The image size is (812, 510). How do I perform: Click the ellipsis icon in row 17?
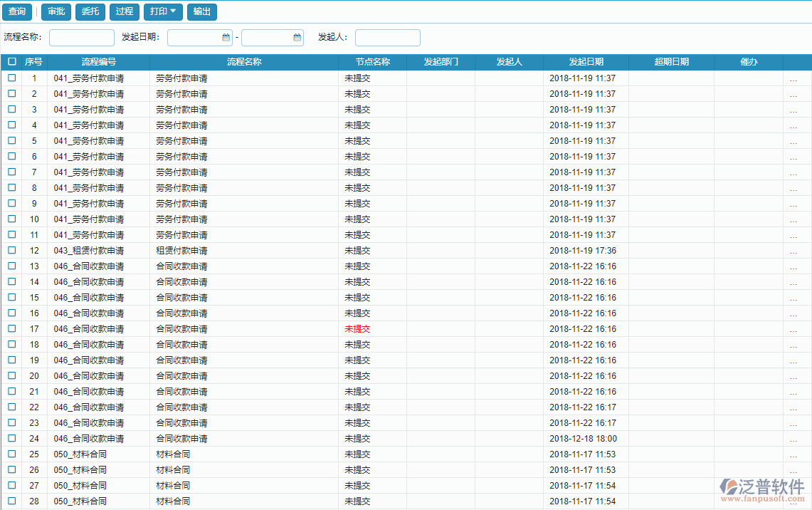(793, 329)
